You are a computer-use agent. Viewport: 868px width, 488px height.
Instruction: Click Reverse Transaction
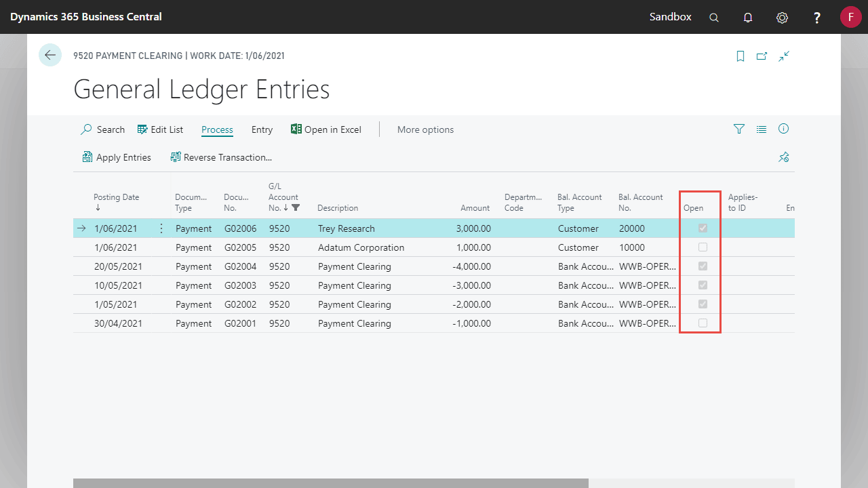click(221, 157)
